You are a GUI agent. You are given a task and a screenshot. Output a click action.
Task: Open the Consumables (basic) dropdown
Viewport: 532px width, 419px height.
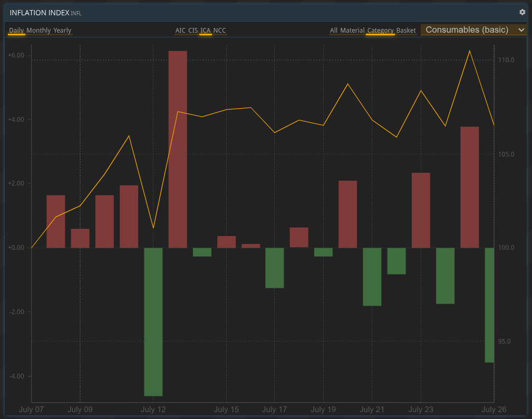click(473, 30)
